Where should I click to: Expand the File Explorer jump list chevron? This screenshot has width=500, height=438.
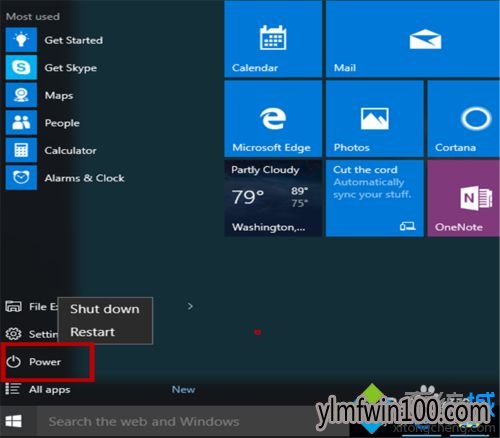(x=190, y=306)
